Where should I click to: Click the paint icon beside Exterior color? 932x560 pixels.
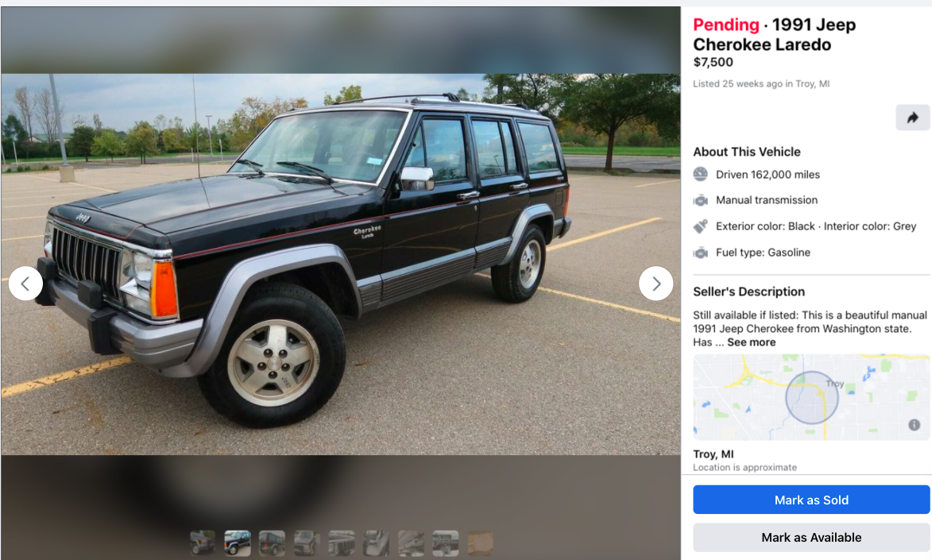[701, 226]
